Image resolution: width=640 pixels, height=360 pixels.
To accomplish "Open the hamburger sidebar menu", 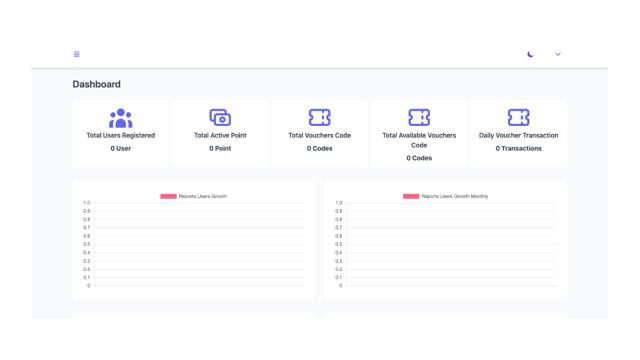I will [x=76, y=54].
